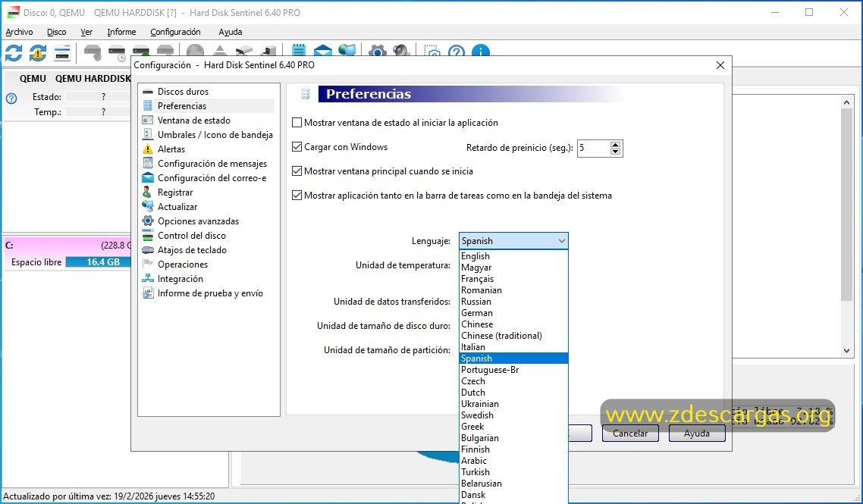Click the Opciones avanzadas gear icon
This screenshot has width=863, height=504.
click(148, 221)
